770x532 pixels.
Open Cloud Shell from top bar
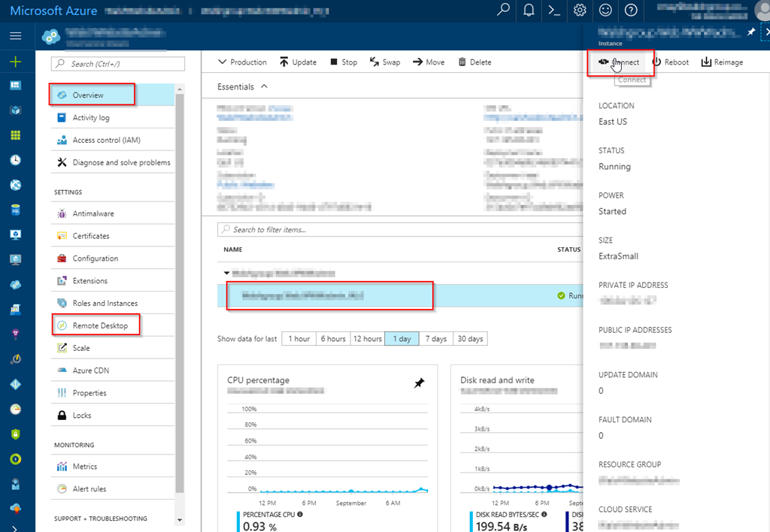[x=553, y=11]
